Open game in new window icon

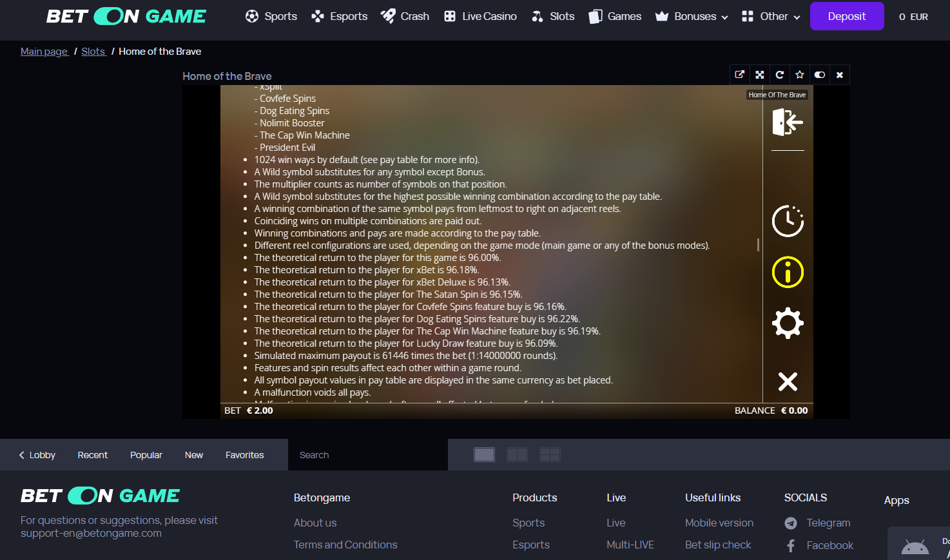pos(740,75)
